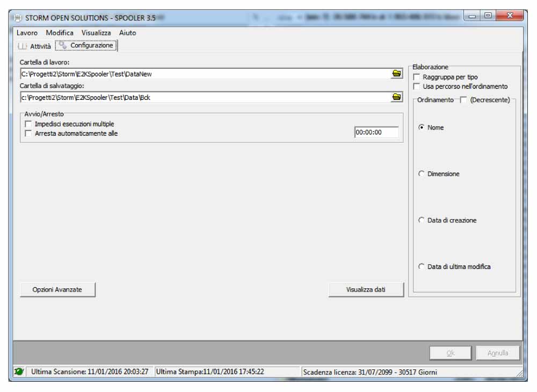The width and height of the screenshot is (537, 392).
Task: Click Ultima Scansione status bar entry
Action: (x=89, y=372)
